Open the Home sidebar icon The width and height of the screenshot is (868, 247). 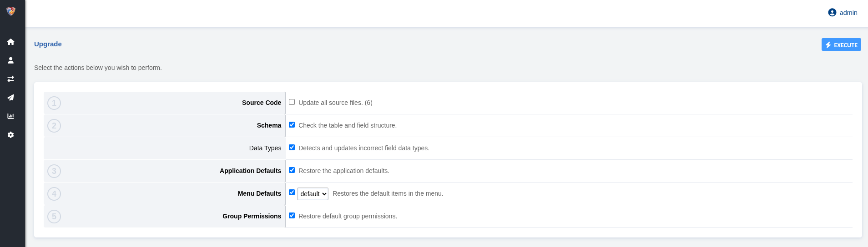coord(11,42)
